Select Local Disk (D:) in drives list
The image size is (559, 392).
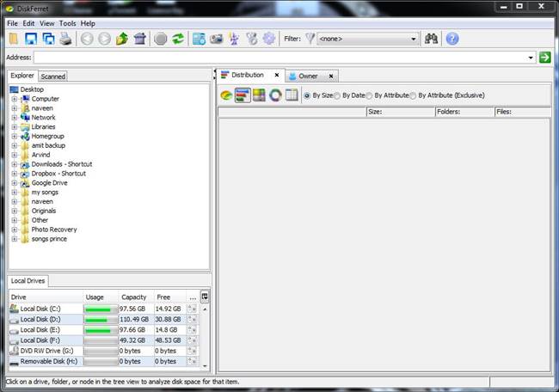pos(40,319)
